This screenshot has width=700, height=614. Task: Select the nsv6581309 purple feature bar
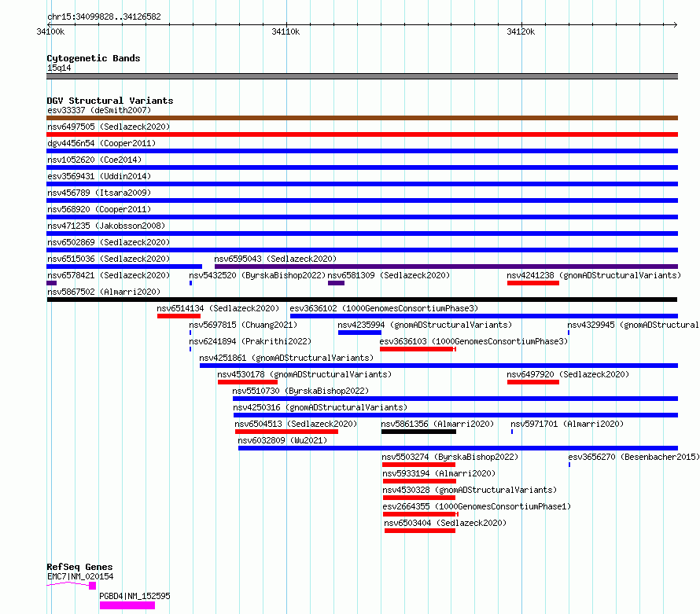point(336,283)
